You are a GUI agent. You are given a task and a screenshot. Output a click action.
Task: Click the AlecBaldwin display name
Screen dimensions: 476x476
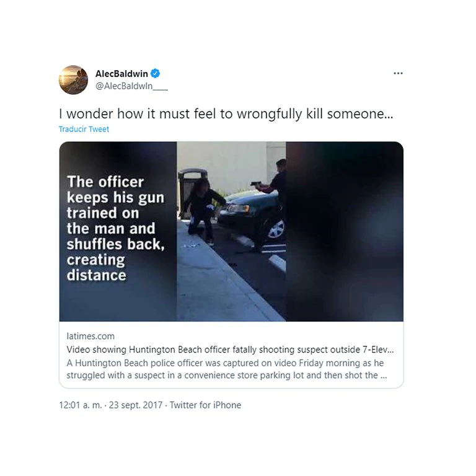click(121, 74)
